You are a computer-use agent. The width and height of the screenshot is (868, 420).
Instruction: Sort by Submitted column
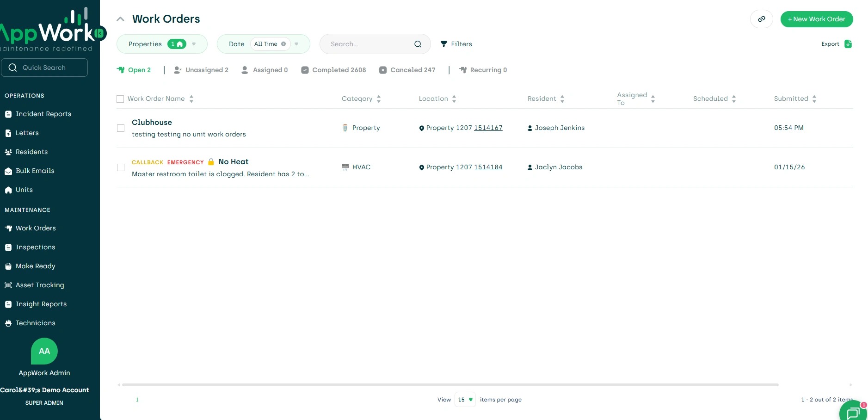pyautogui.click(x=814, y=99)
